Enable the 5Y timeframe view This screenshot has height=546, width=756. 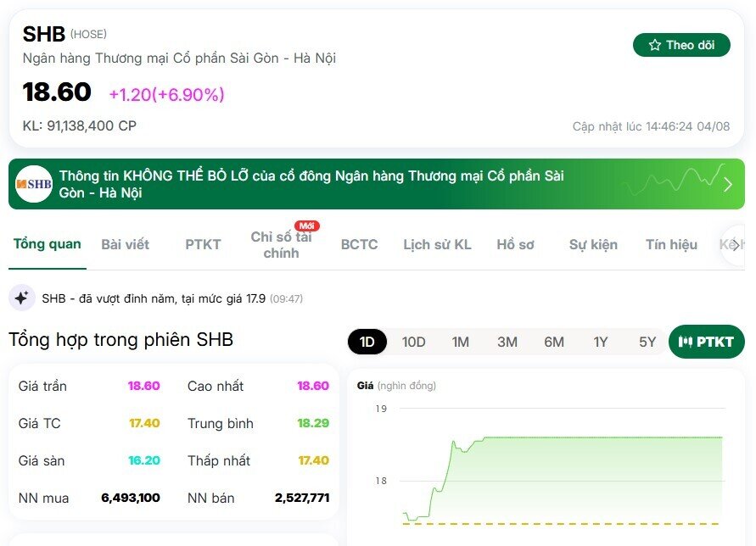[647, 342]
